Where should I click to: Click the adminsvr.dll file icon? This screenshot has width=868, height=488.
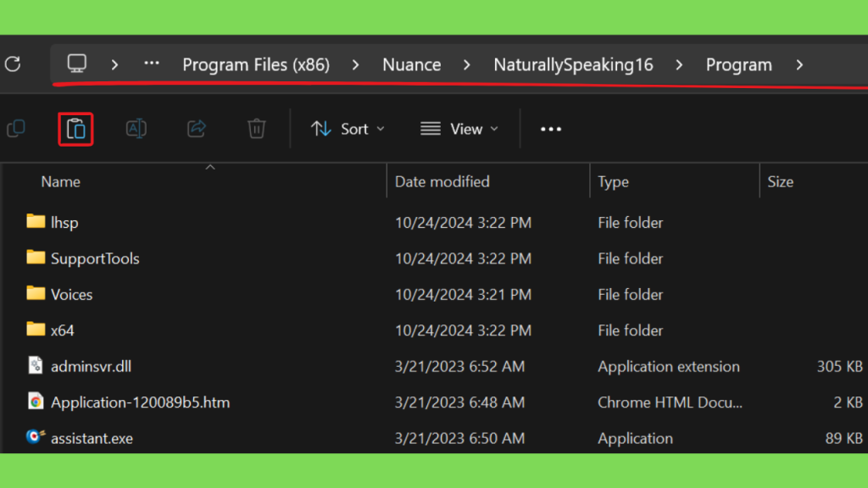36,365
